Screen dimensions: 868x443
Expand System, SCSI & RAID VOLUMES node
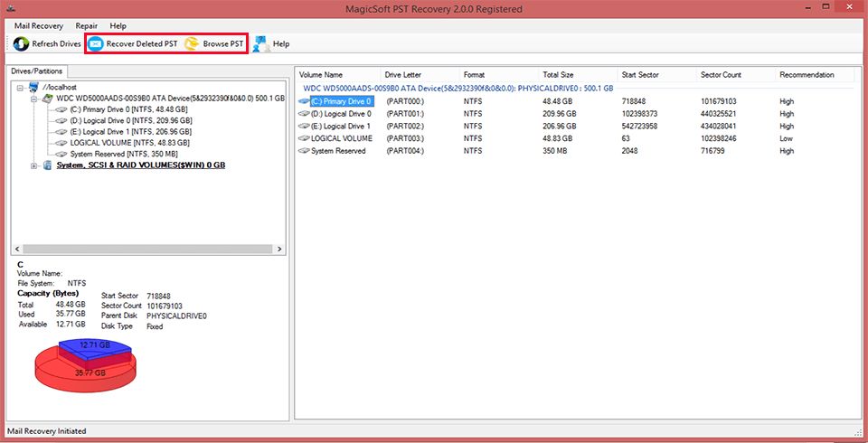[34, 165]
